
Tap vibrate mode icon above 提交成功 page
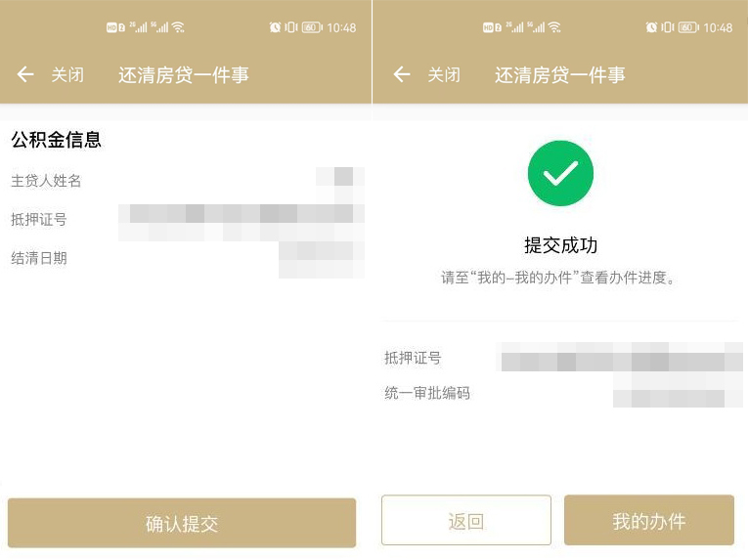point(667,27)
